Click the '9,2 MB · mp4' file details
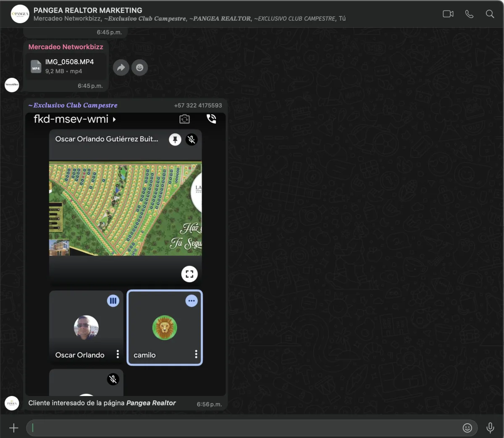The width and height of the screenshot is (504, 438). pyautogui.click(x=63, y=71)
